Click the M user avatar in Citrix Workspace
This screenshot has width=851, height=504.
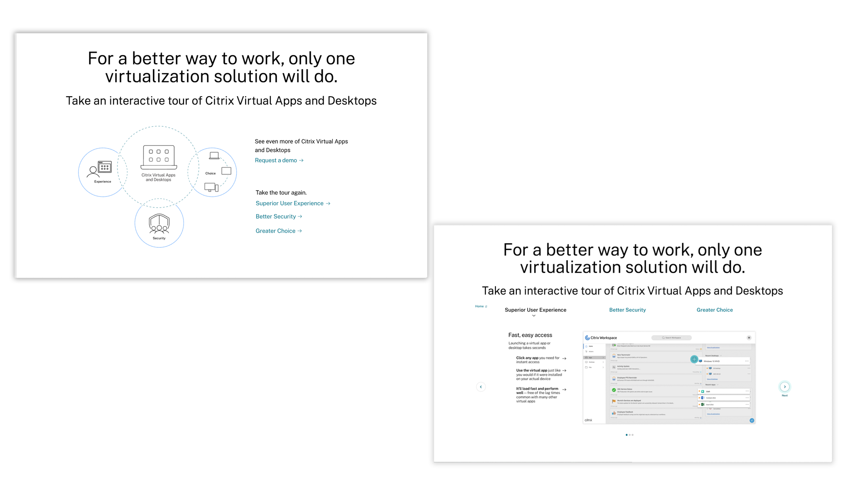(749, 338)
